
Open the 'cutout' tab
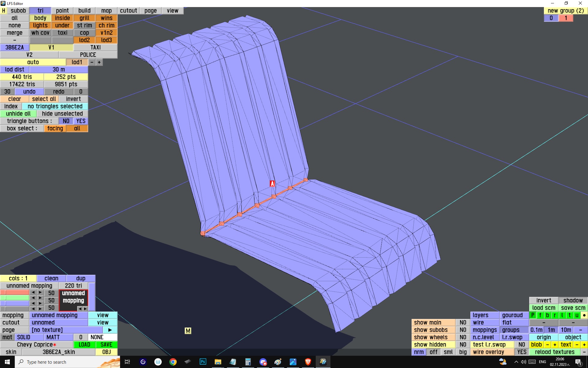click(x=128, y=10)
